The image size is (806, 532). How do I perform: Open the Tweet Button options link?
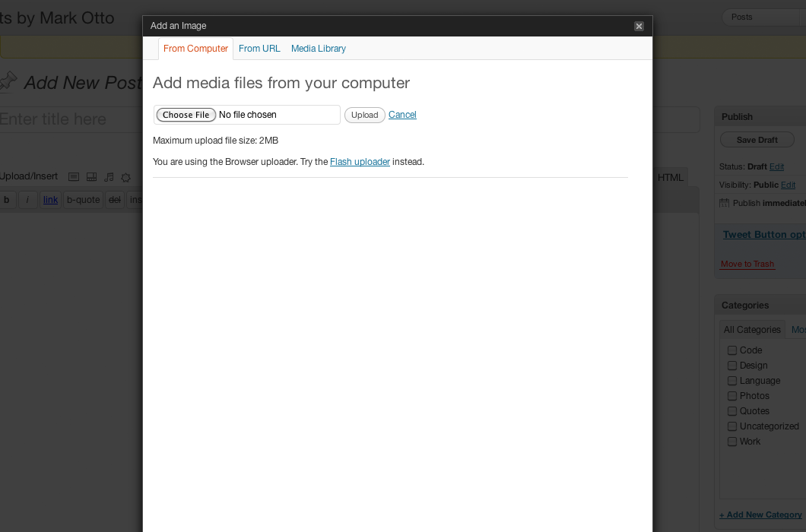click(764, 234)
